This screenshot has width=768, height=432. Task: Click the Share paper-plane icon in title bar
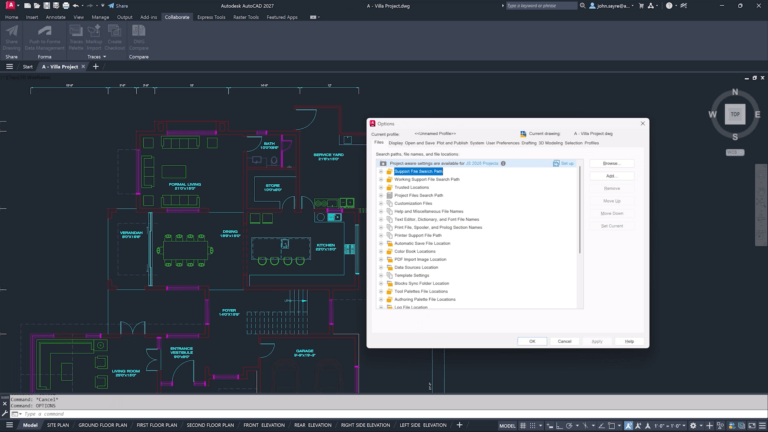(111, 6)
